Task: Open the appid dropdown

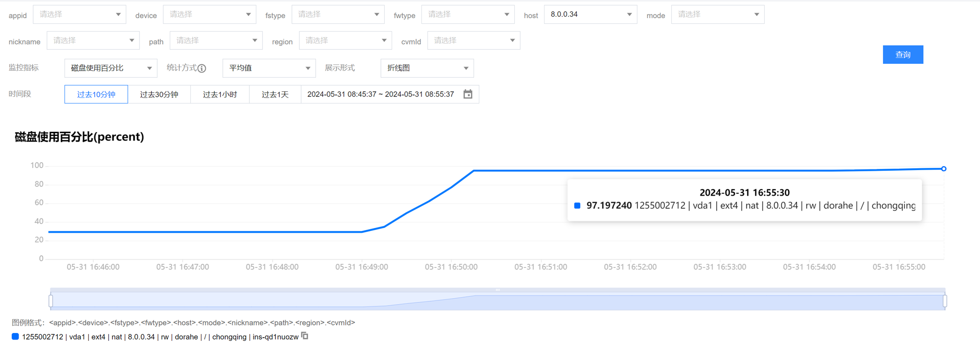Action: (79, 14)
